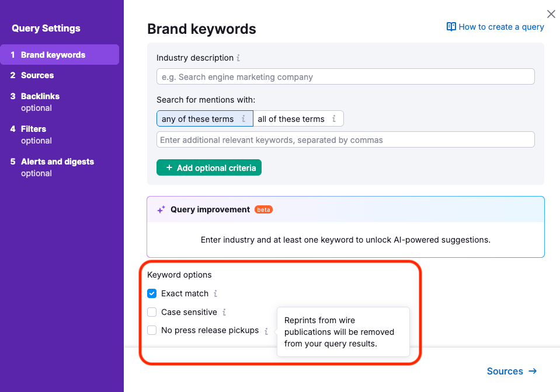Image resolution: width=560 pixels, height=392 pixels.
Task: Switch to 'all of these terms' option
Action: (x=291, y=119)
